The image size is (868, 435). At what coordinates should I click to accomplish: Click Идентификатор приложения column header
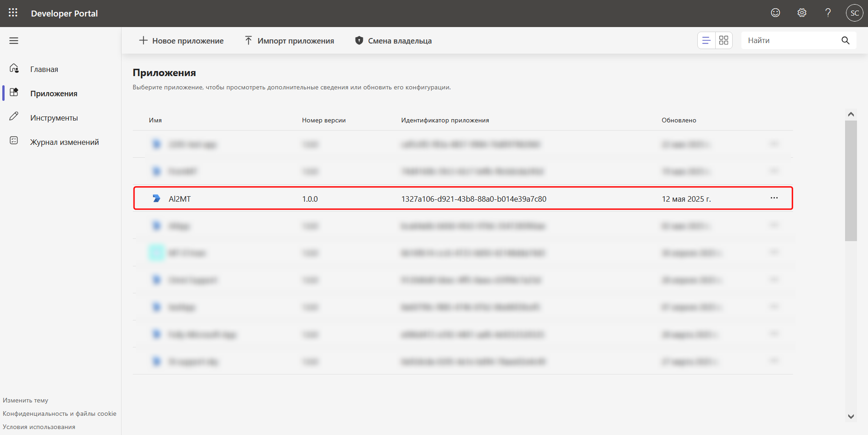point(445,120)
